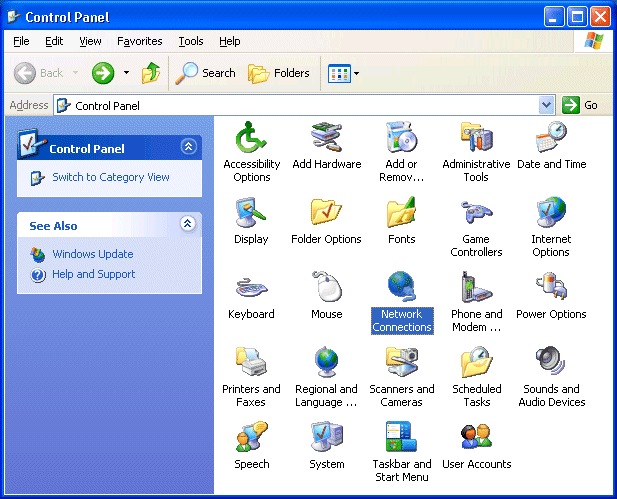Open Phone and Modem options icon
This screenshot has width=617, height=499.
tap(477, 288)
